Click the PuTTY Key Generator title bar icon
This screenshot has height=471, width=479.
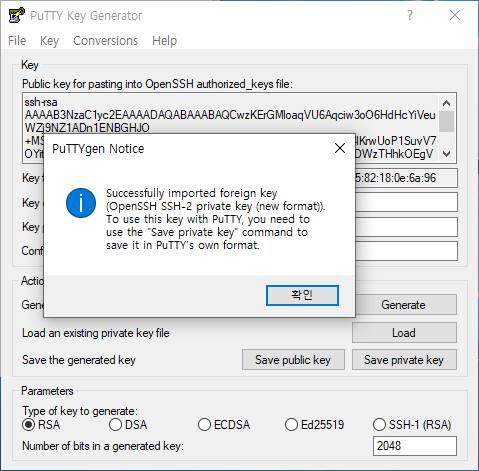pyautogui.click(x=16, y=15)
